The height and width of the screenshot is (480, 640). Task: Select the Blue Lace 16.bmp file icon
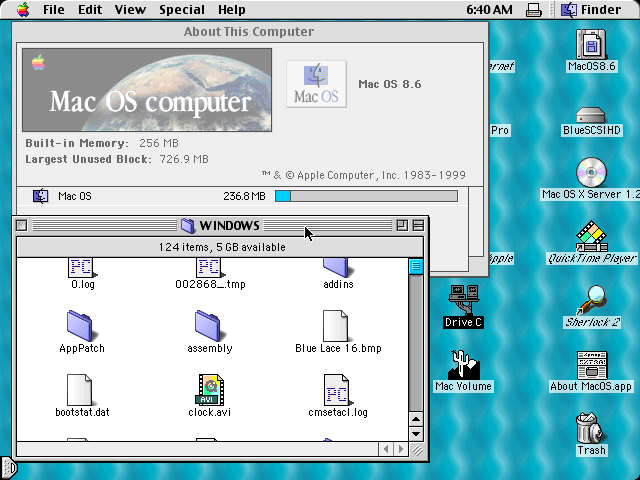[x=336, y=326]
